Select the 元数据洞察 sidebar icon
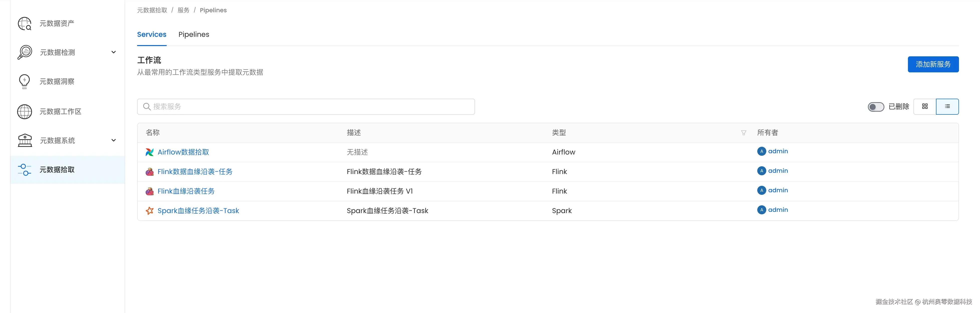The width and height of the screenshot is (980, 313). 24,81
